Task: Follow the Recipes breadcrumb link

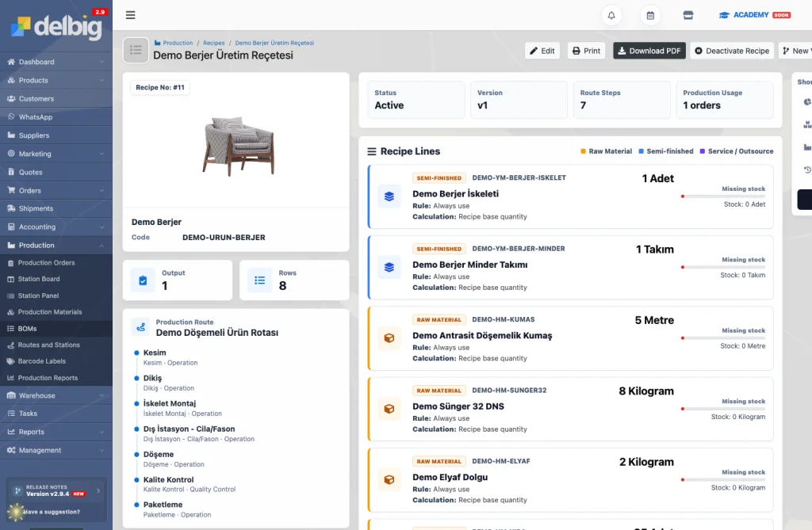Action: [214, 43]
